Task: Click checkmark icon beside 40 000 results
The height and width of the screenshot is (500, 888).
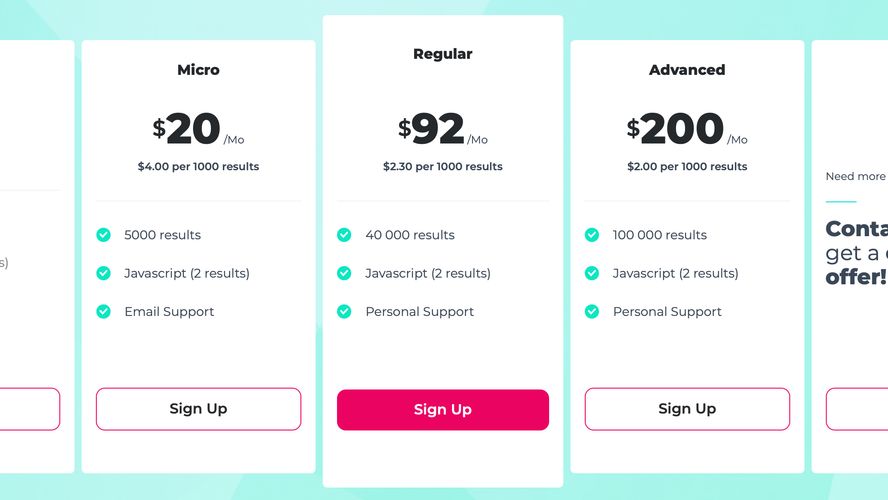Action: [x=344, y=235]
